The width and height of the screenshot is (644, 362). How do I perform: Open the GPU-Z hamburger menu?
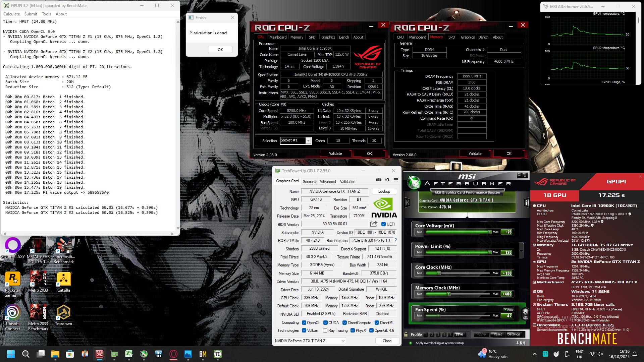[396, 180]
